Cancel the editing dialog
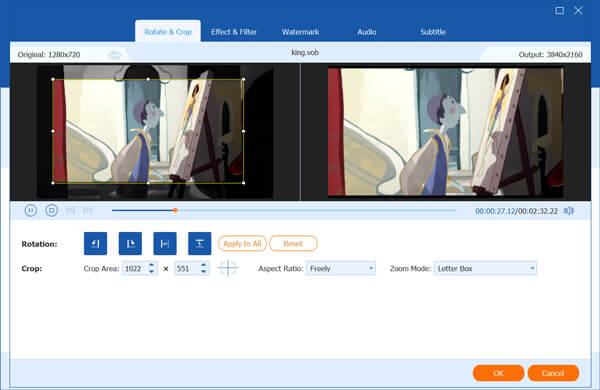 click(x=553, y=373)
